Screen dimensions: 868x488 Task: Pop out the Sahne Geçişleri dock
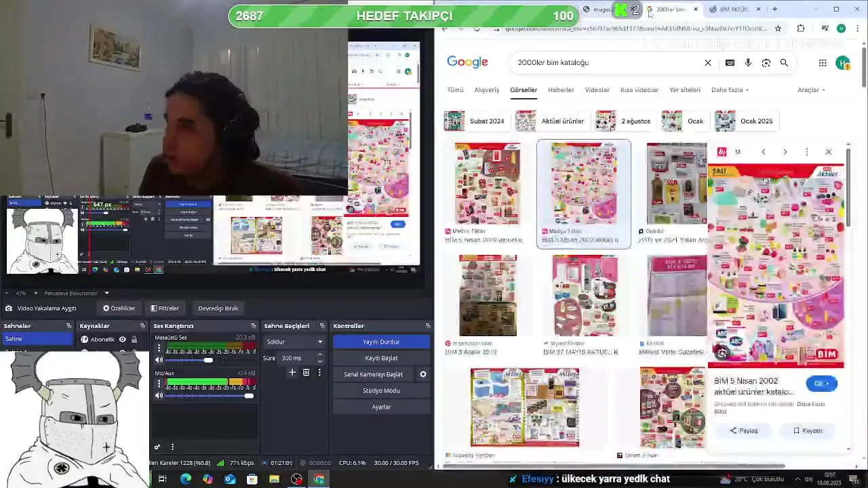click(x=323, y=326)
